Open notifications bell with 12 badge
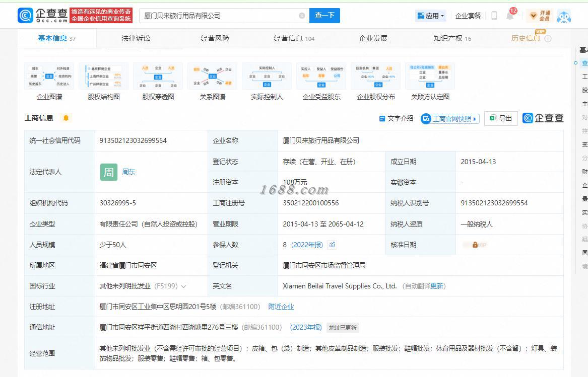 click(510, 15)
